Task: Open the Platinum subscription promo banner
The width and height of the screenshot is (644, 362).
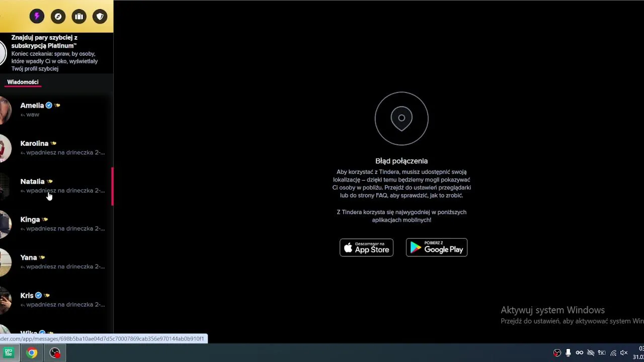Action: click(56, 53)
